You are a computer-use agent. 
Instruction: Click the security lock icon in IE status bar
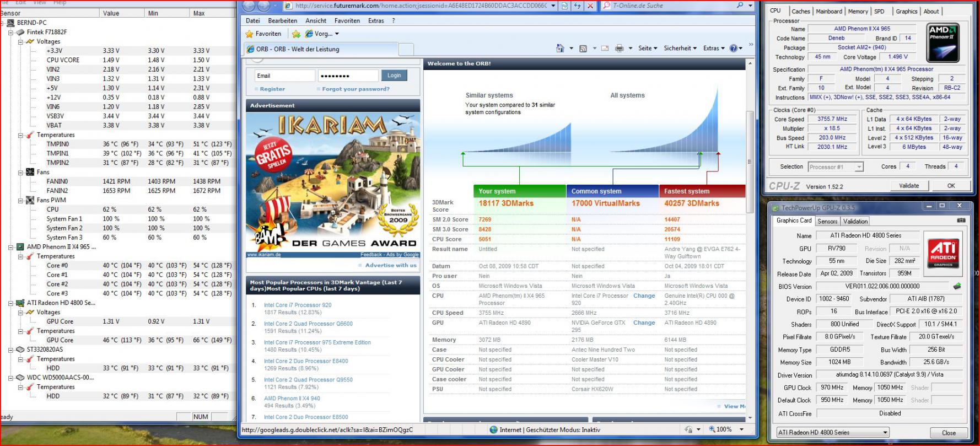click(x=688, y=429)
